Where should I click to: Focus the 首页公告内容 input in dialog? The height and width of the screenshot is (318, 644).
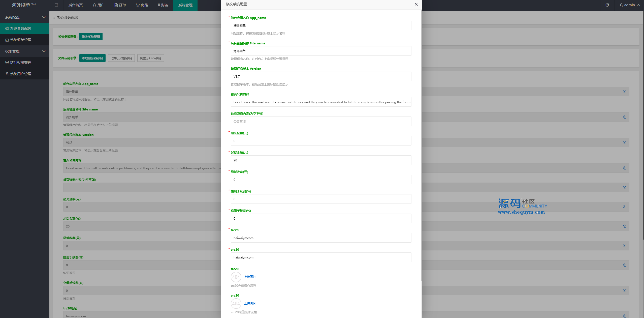[x=321, y=102]
